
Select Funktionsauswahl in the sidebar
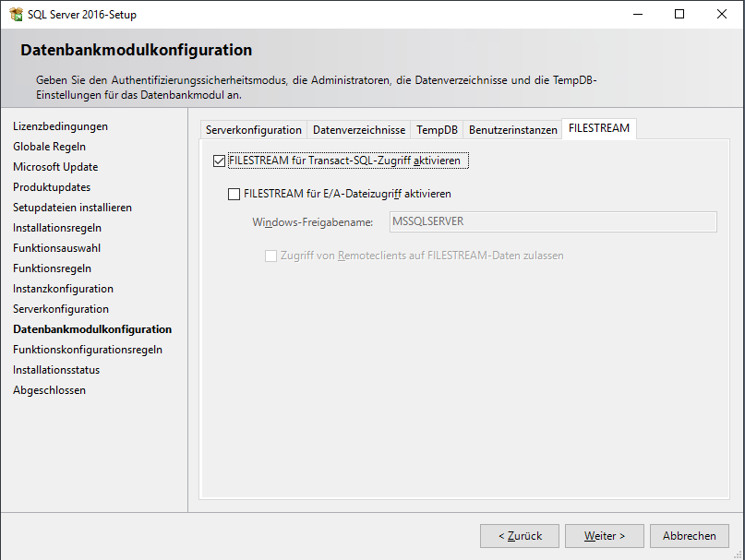pyautogui.click(x=56, y=248)
